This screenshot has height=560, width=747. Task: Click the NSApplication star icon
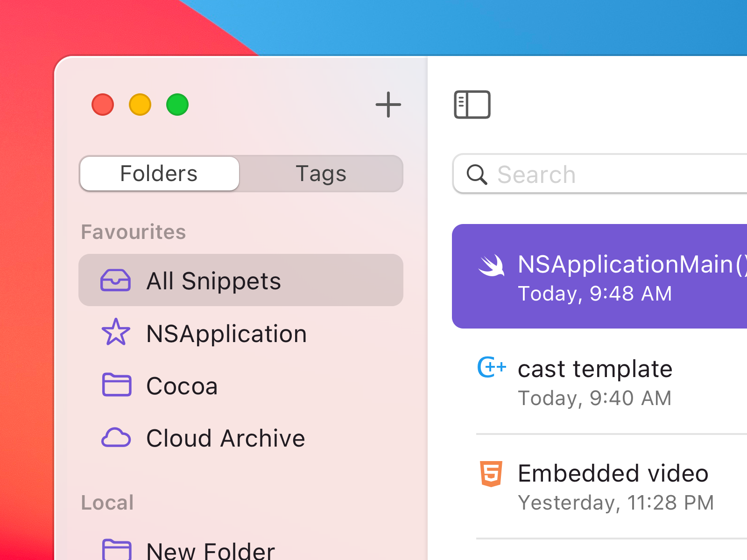click(116, 332)
